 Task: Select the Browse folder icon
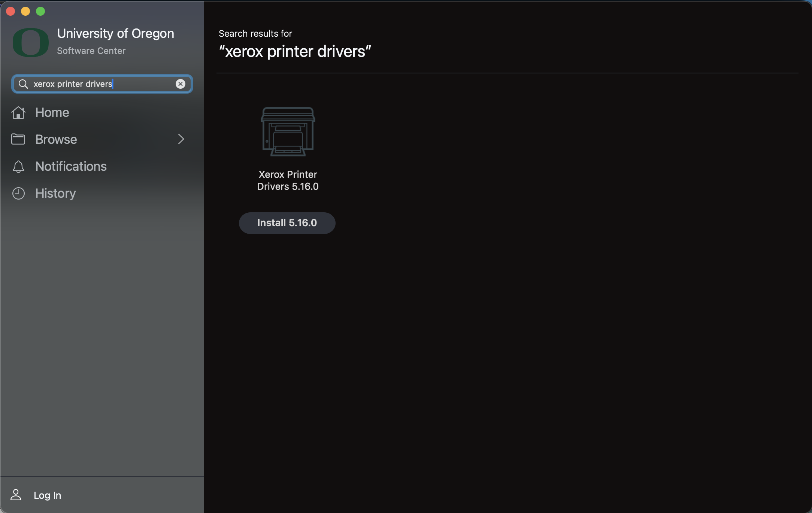coord(19,139)
